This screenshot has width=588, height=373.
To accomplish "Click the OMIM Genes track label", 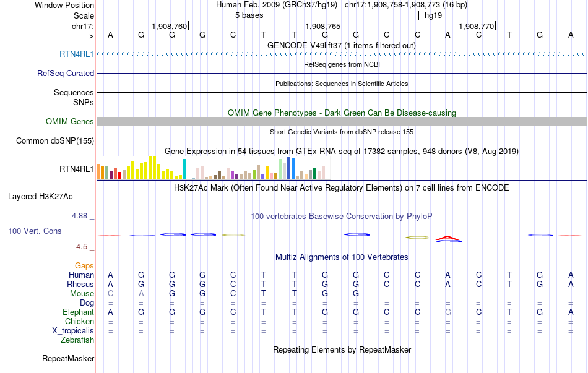I will [x=70, y=121].
